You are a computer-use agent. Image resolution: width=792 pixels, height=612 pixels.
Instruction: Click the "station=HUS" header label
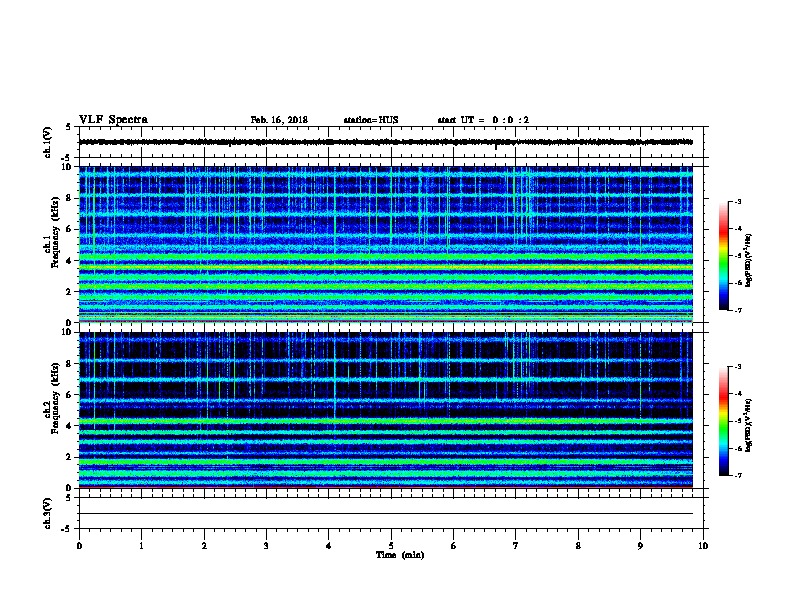click(x=371, y=120)
